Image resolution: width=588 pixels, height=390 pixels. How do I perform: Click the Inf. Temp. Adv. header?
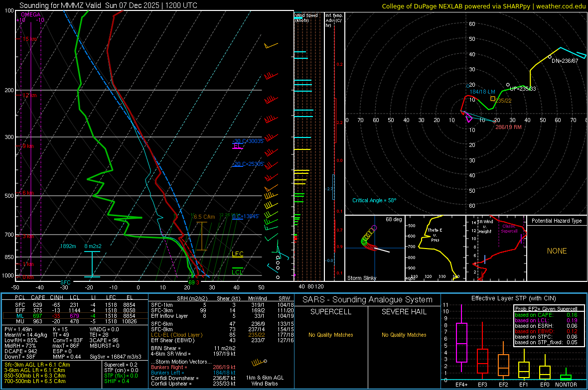click(334, 20)
